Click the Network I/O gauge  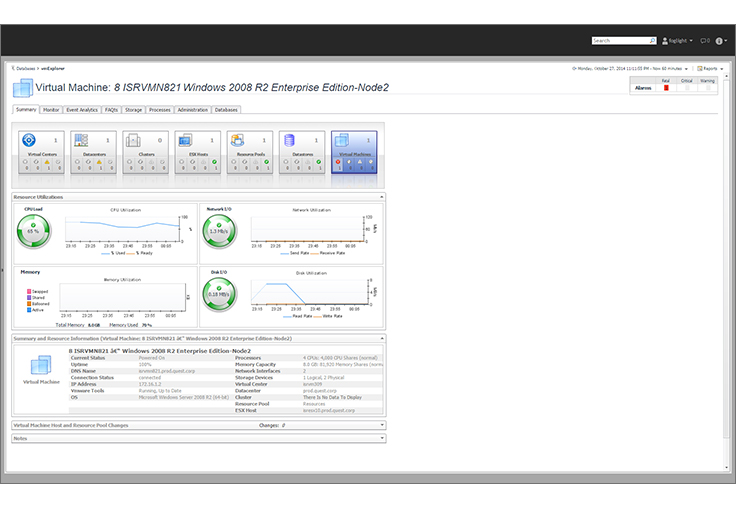(219, 231)
